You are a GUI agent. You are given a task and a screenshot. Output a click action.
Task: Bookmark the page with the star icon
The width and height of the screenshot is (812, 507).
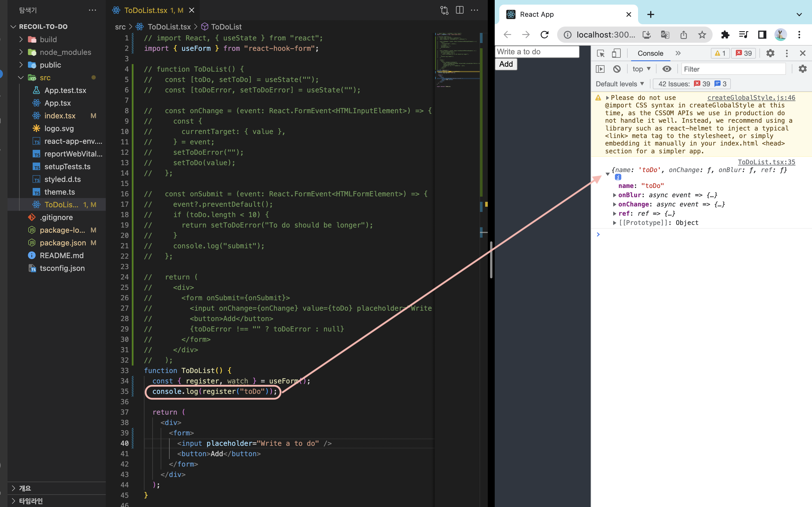tap(702, 35)
